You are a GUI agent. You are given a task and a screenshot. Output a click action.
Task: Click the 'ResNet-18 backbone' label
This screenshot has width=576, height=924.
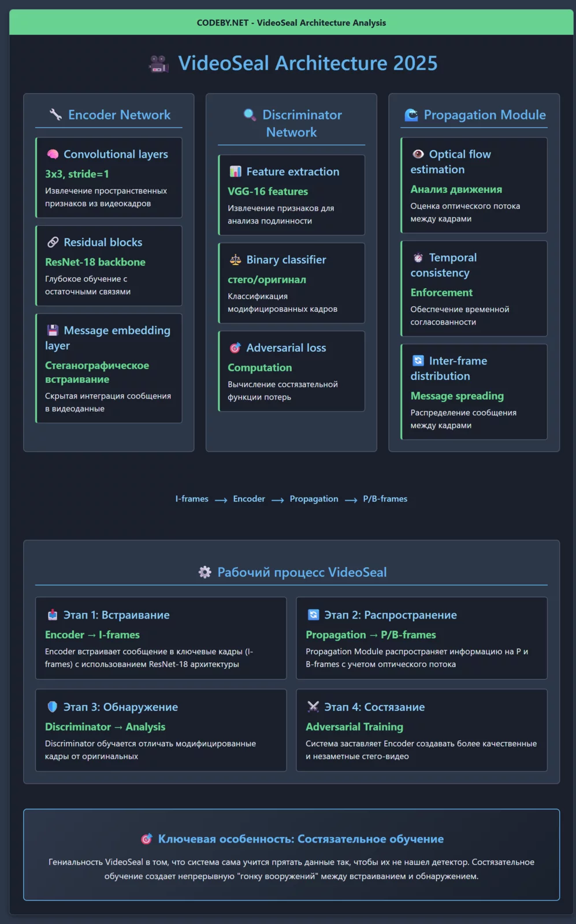click(95, 262)
